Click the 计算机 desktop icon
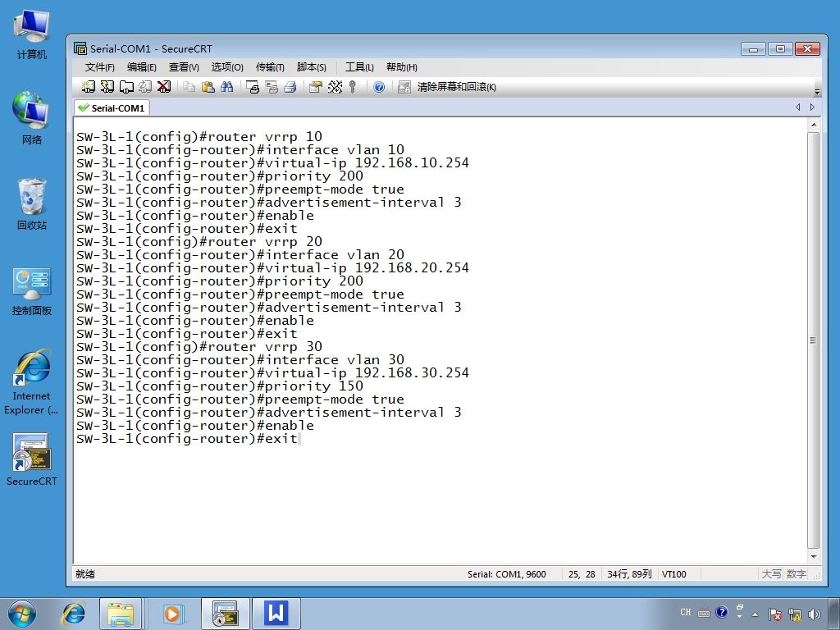 [x=32, y=34]
